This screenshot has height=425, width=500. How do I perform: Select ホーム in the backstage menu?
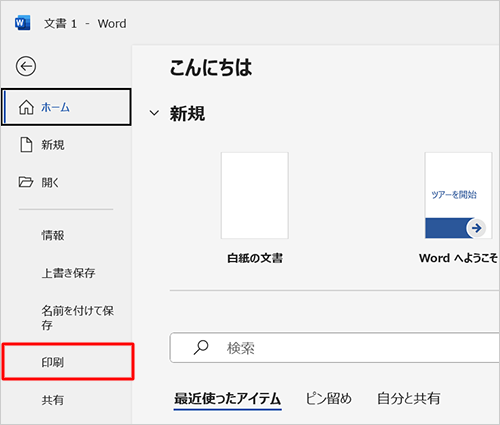[66, 107]
